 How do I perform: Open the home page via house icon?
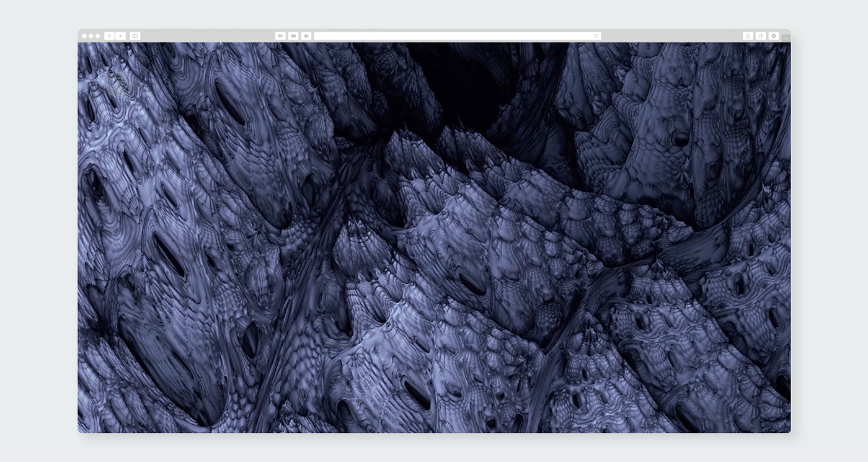[x=306, y=36]
